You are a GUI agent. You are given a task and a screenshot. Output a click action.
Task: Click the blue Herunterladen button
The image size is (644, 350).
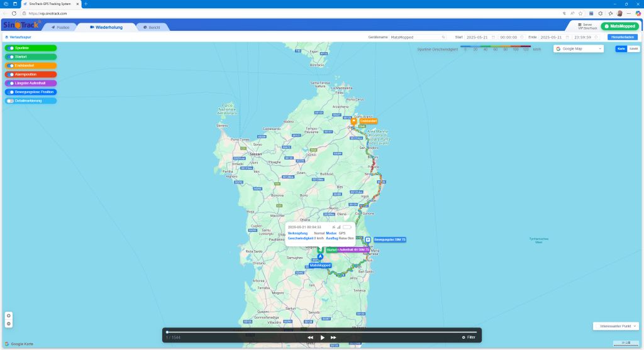point(622,37)
